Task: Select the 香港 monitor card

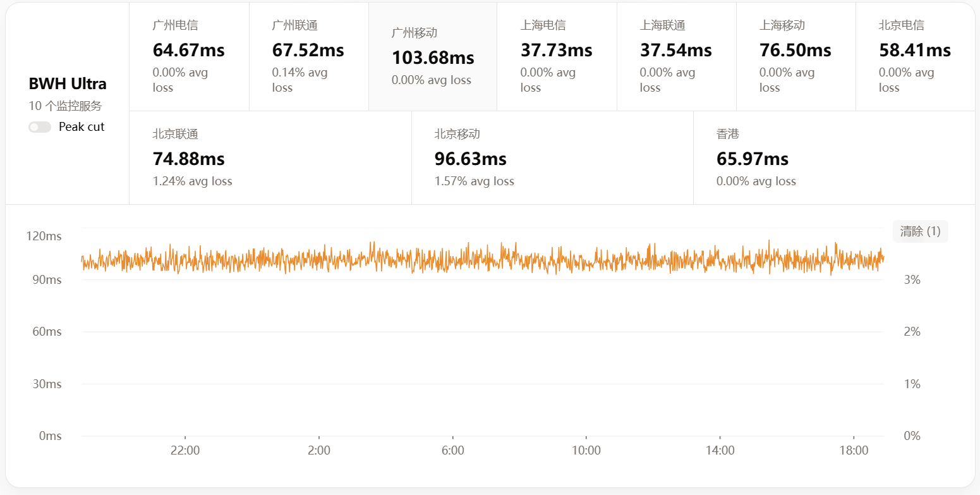Action: point(833,158)
